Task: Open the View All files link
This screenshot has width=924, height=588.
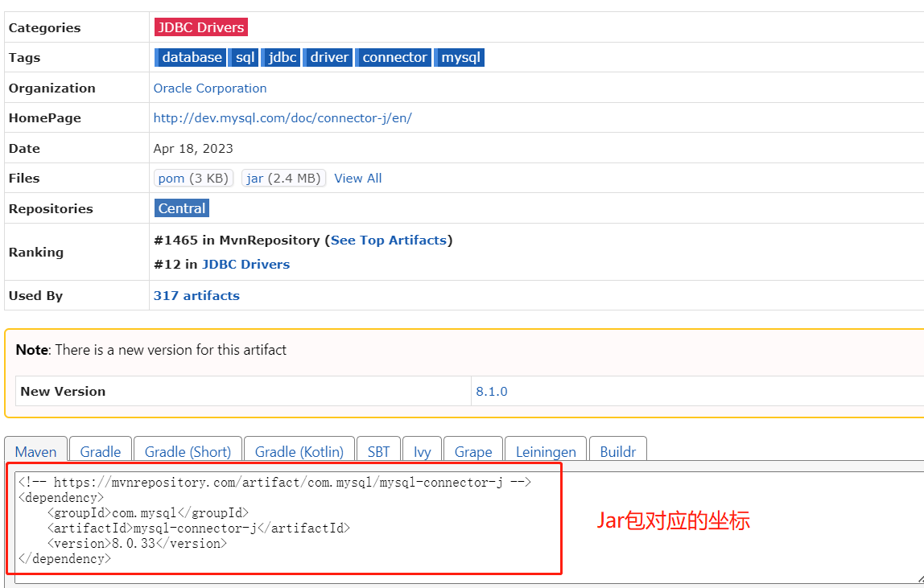Action: click(357, 178)
